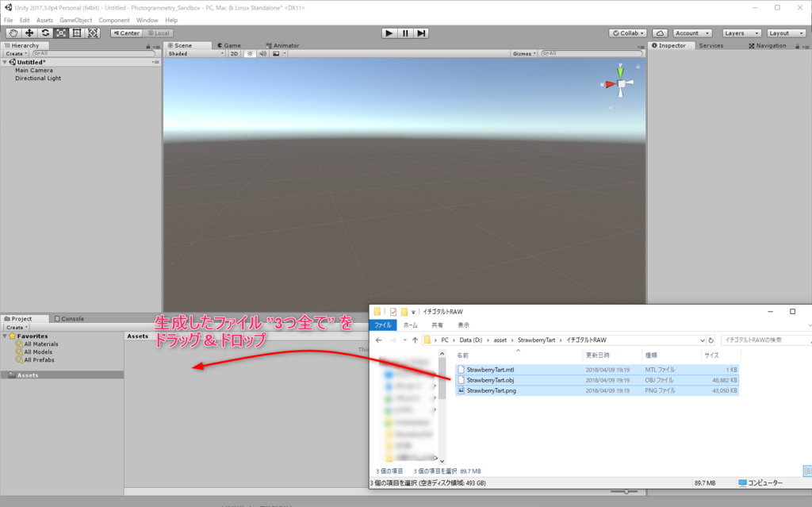Click the scene gizmo red X axis
Screen dimensions: 812x507
click(609, 84)
